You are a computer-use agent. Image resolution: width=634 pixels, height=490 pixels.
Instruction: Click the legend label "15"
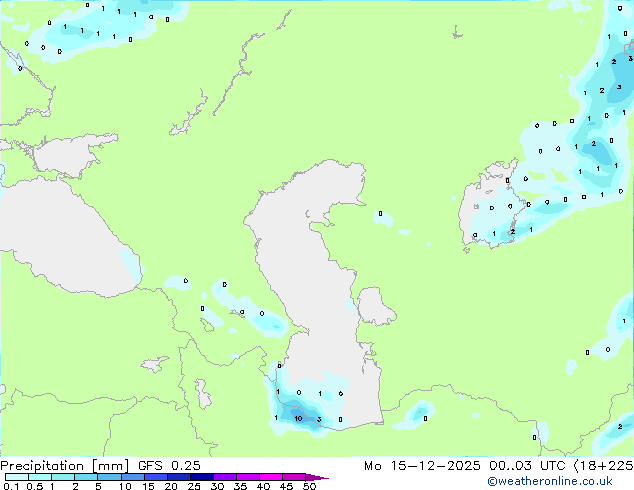(x=148, y=486)
